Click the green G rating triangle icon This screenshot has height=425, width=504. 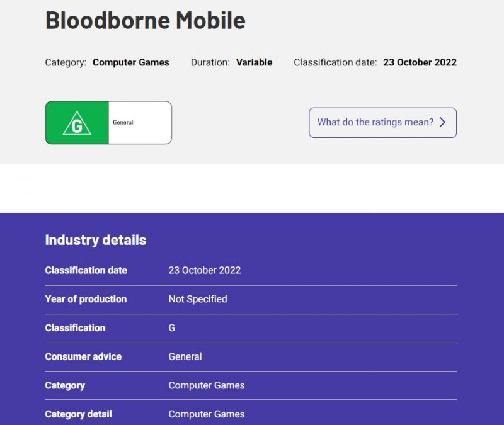(77, 123)
